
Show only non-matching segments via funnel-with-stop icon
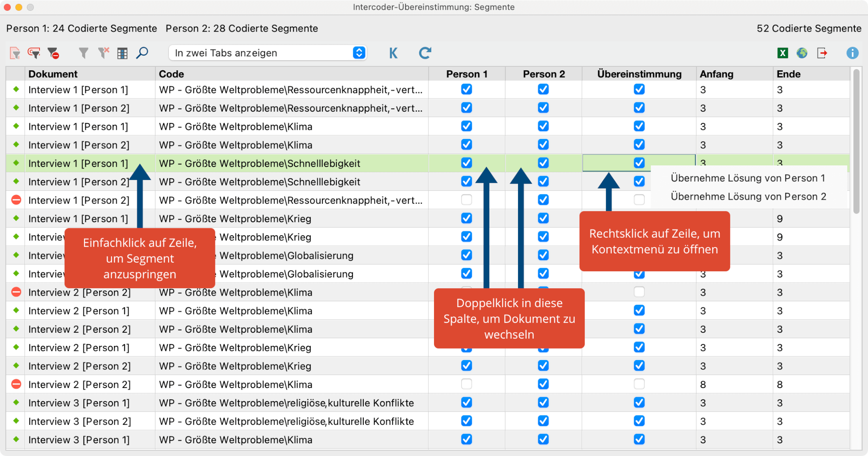(53, 53)
